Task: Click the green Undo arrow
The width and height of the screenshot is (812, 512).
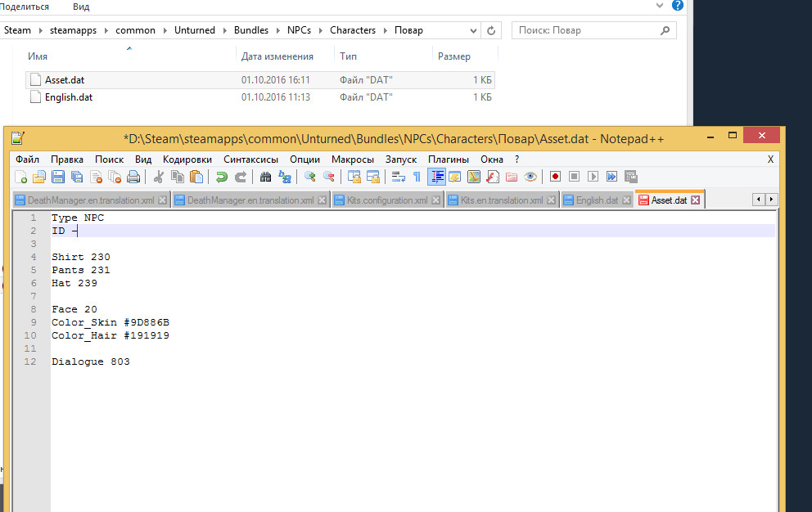Action: [222, 177]
